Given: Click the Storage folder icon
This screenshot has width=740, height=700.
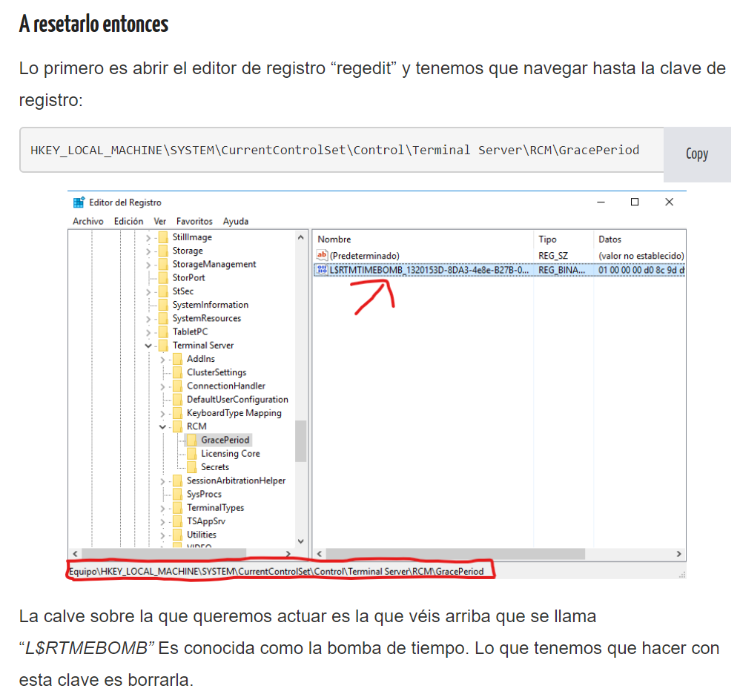Looking at the screenshot, I should (163, 251).
